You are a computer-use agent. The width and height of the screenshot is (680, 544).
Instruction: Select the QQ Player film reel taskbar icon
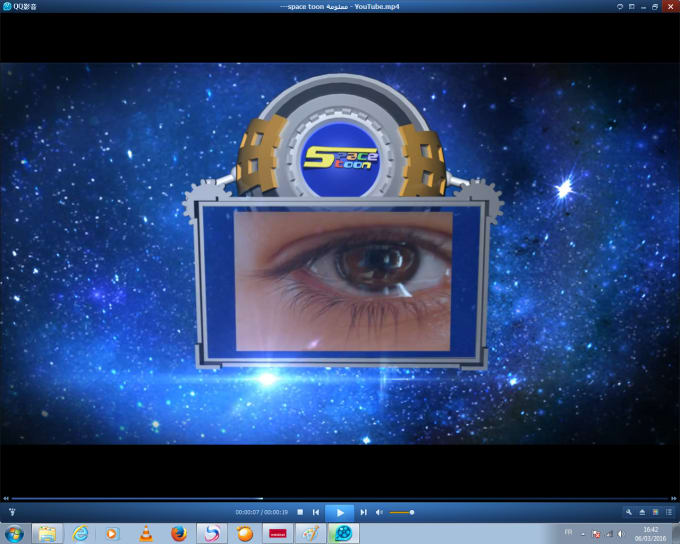(x=343, y=533)
